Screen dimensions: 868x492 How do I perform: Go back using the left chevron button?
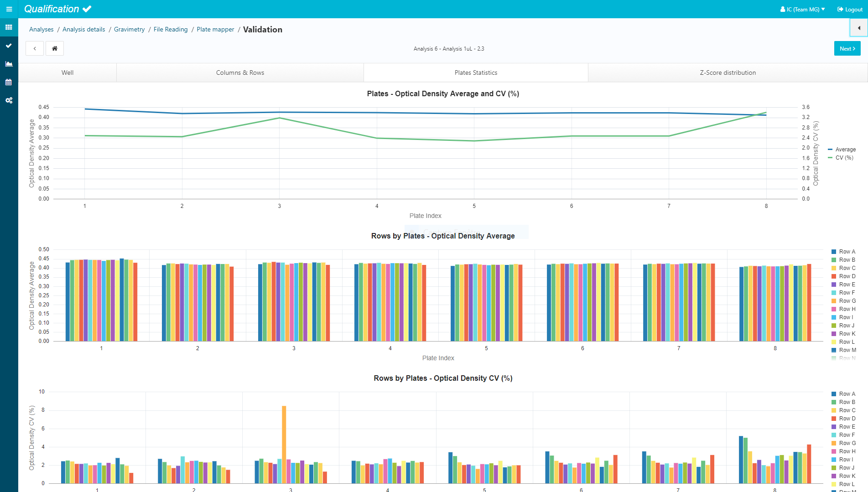(35, 48)
